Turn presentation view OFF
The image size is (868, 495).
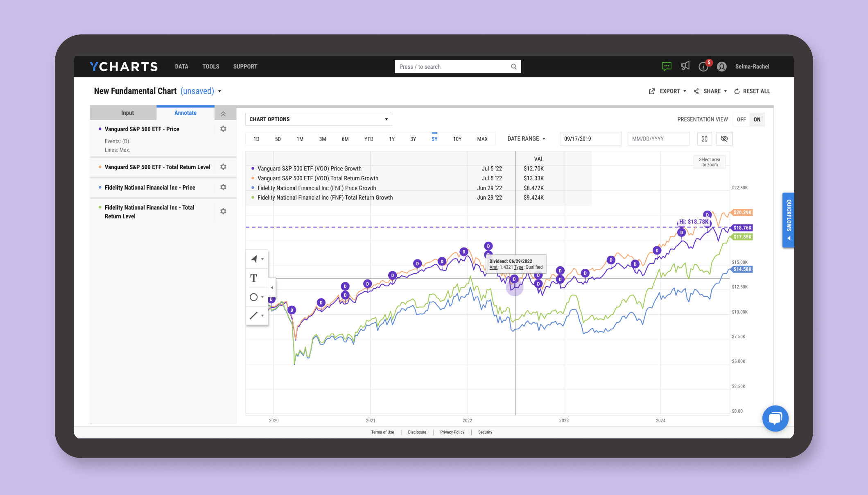pos(741,120)
